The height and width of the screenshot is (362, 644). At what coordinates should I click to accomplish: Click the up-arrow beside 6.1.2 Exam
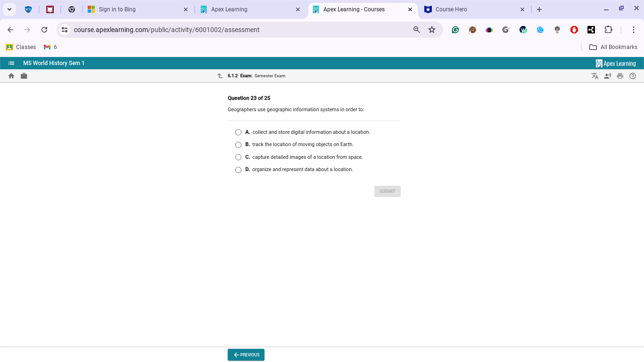(x=220, y=76)
